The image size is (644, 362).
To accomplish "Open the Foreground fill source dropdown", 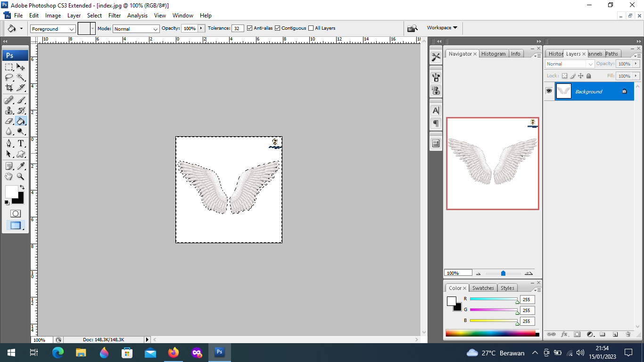I will click(x=53, y=29).
